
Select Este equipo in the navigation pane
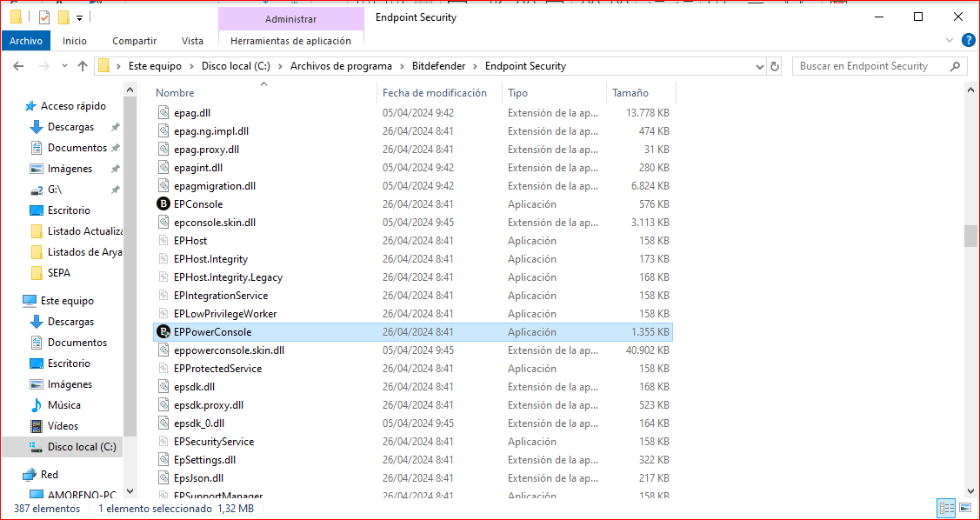coord(67,301)
